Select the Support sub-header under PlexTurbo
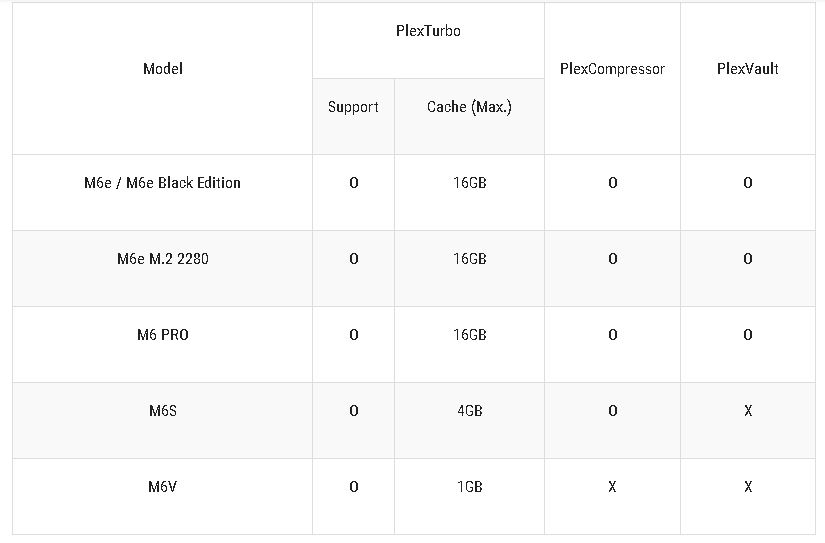825x543 pixels. click(353, 107)
